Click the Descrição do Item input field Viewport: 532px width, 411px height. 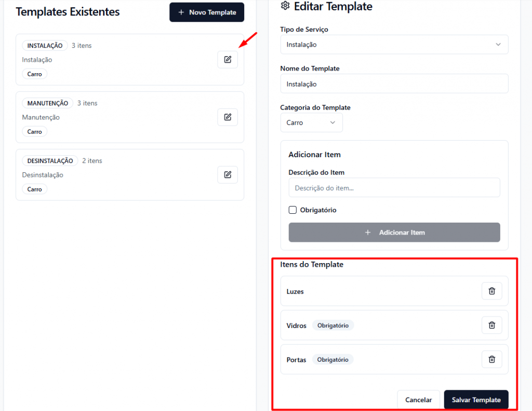394,188
